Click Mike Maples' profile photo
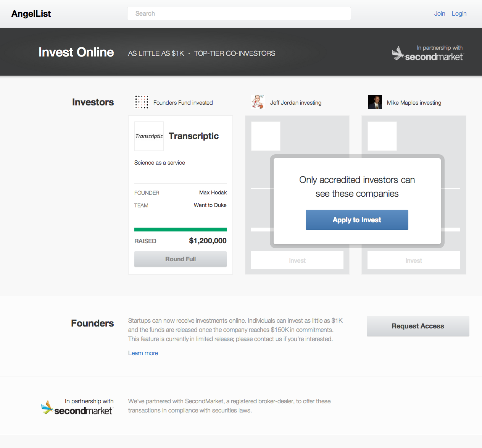482x448 pixels. [375, 102]
